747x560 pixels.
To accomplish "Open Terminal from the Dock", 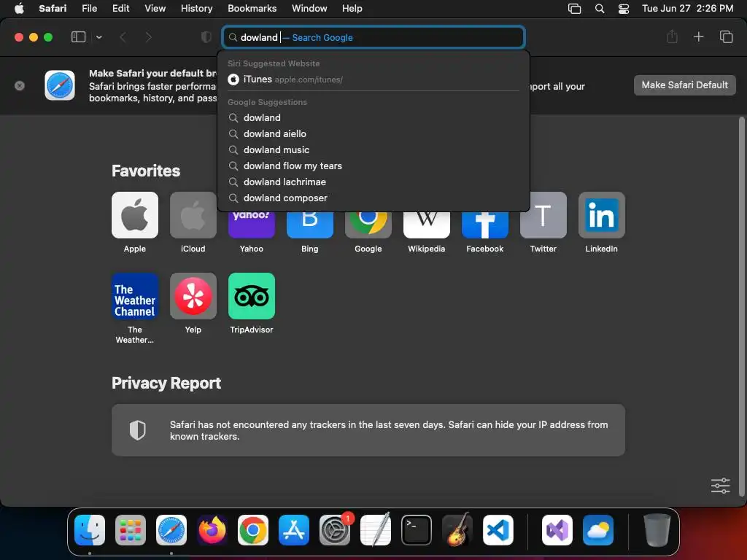I will 417,530.
